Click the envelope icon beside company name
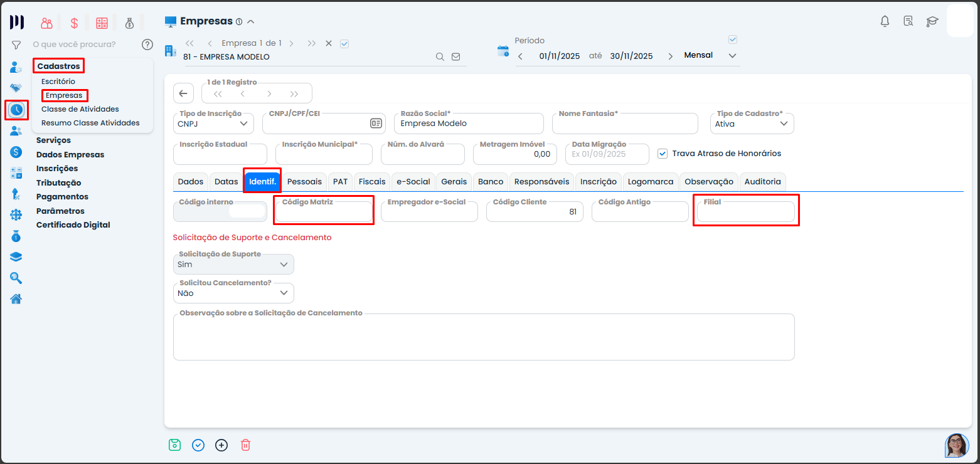Screen dimensions: 980x464 455,56
